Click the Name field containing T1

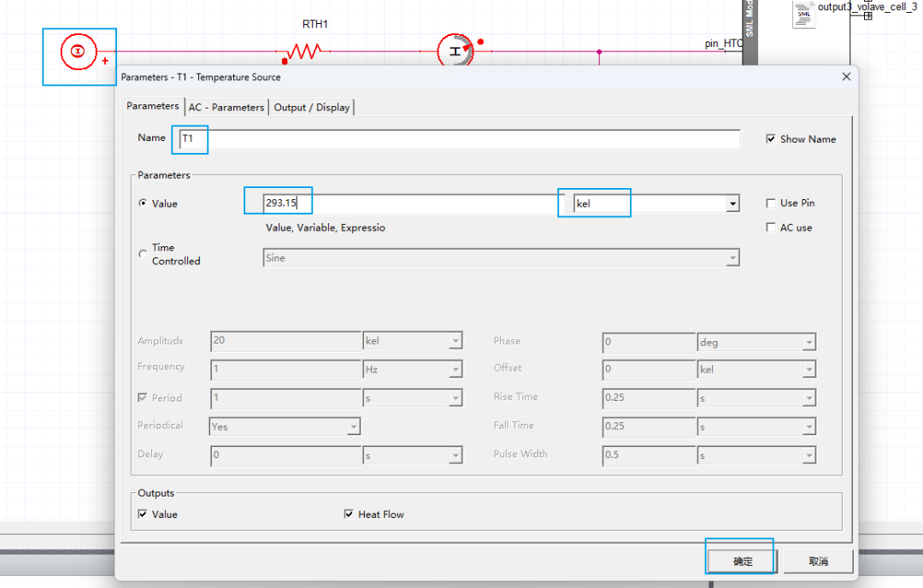pos(458,138)
